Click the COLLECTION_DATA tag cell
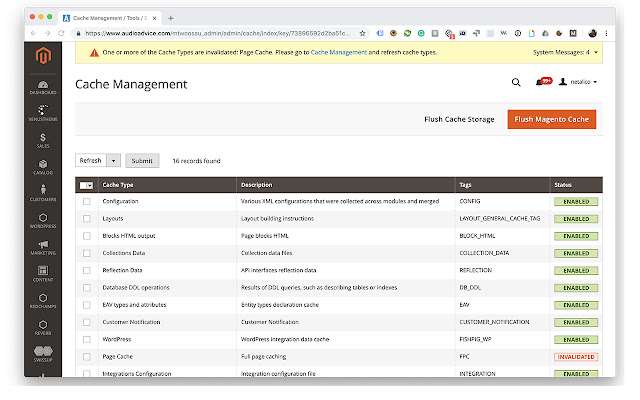Image resolution: width=640 pixels, height=400 pixels. pos(484,253)
